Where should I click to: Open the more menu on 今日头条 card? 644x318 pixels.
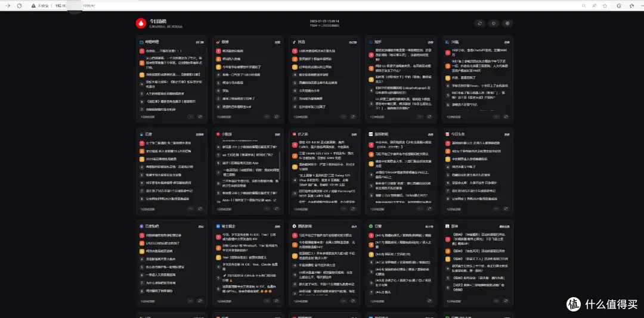496,208
